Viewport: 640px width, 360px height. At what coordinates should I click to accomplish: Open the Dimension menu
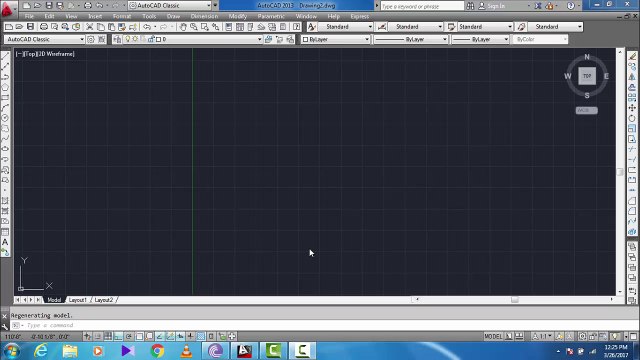click(204, 16)
